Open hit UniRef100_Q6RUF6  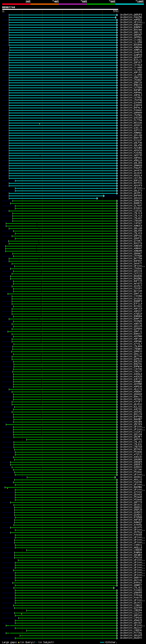(131, 15)
